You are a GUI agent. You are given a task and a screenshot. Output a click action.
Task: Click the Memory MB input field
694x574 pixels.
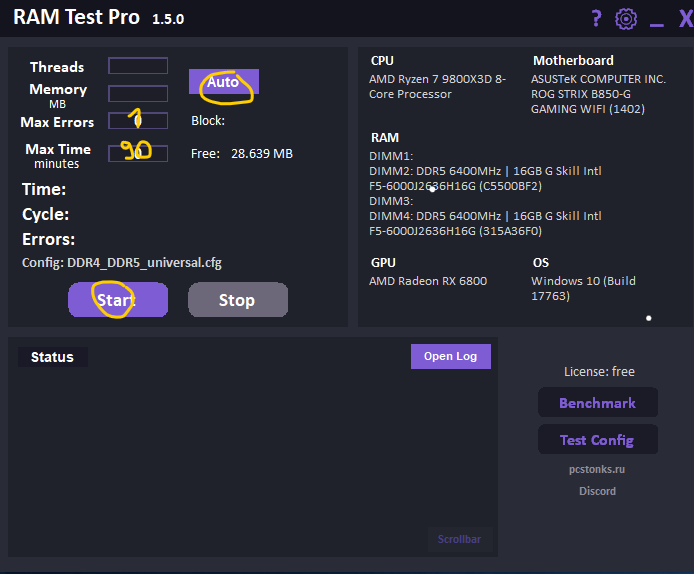click(x=138, y=94)
